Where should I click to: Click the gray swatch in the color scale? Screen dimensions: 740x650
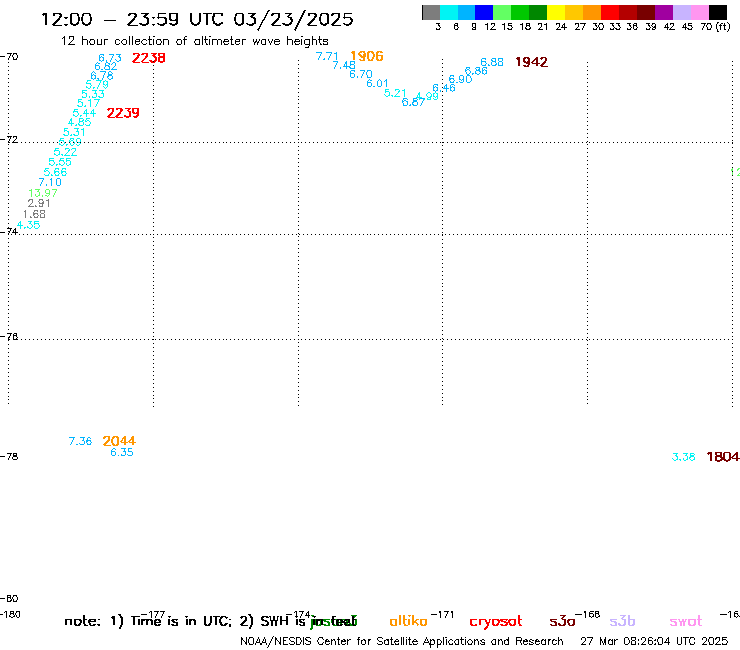431,12
